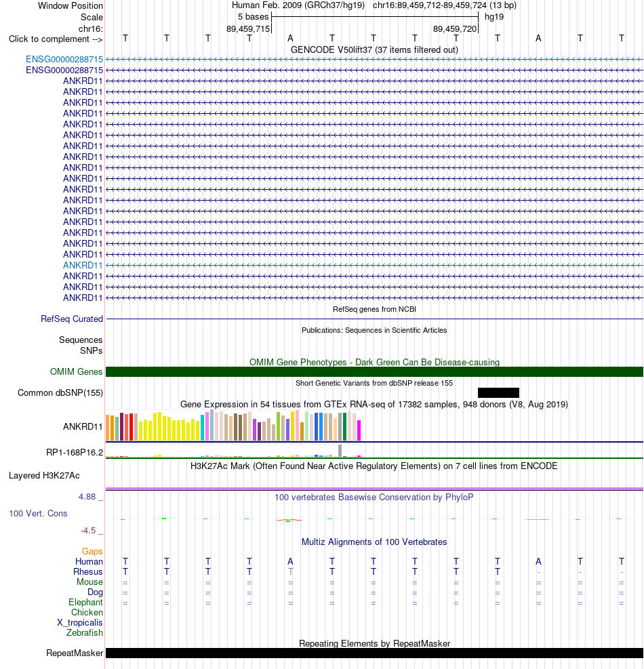Screen dimensions: 644x669
Task: Click the 89,459,720 coordinate marker
Action: [455, 28]
